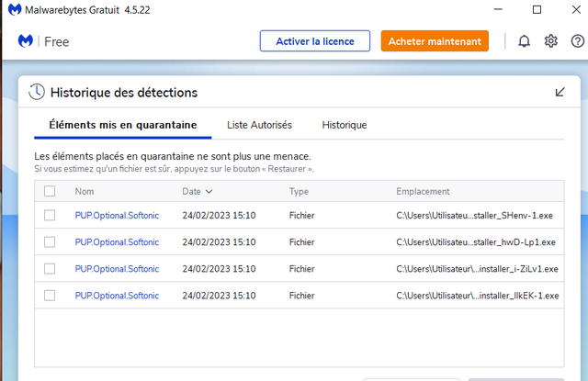The height and width of the screenshot is (381, 588).
Task: Click the Malwarebytes title bar logo
Action: pyautogui.click(x=15, y=9)
